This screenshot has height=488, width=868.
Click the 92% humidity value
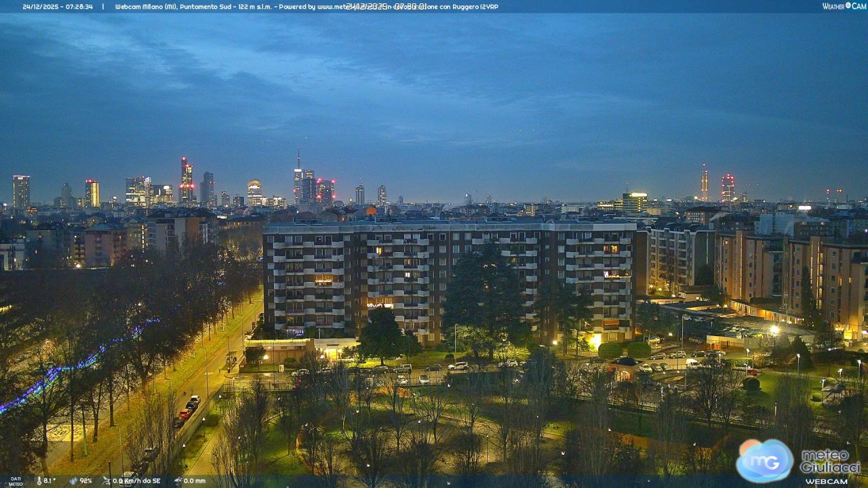pyautogui.click(x=86, y=481)
